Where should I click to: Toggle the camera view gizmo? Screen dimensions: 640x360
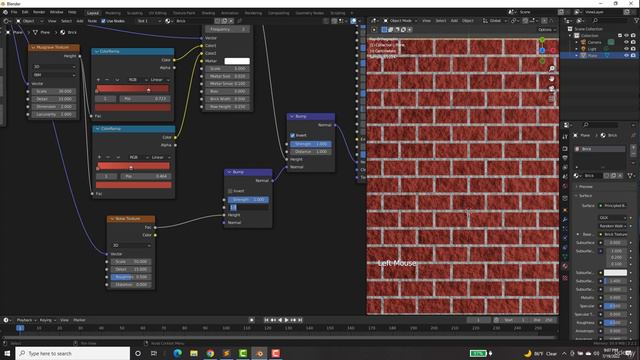tap(552, 89)
